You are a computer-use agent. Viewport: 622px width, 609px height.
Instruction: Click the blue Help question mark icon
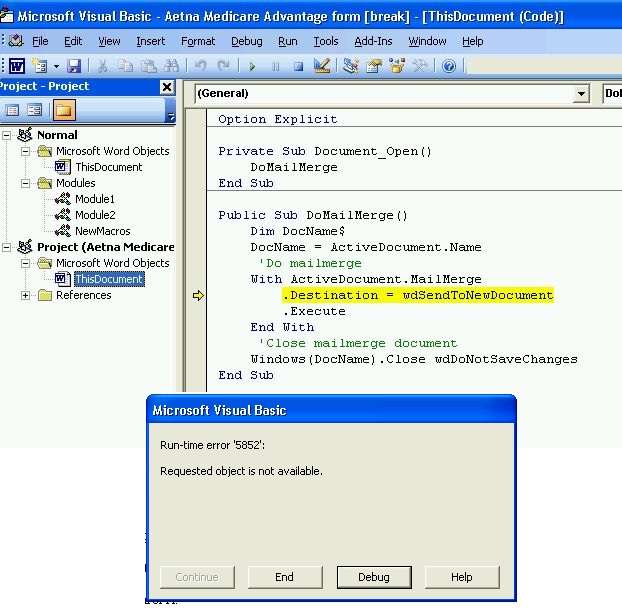pyautogui.click(x=449, y=66)
